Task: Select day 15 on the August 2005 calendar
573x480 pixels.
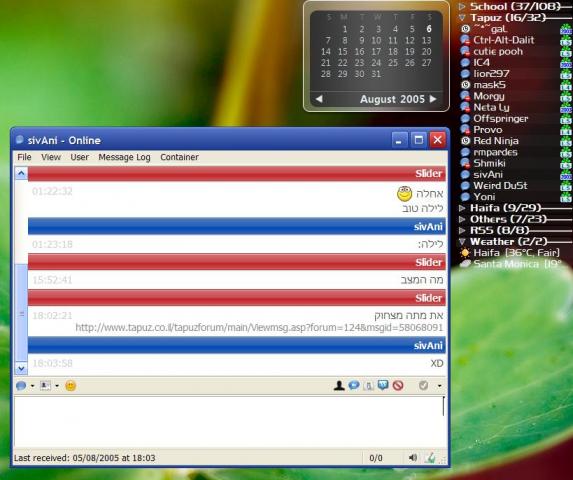Action: click(342, 52)
